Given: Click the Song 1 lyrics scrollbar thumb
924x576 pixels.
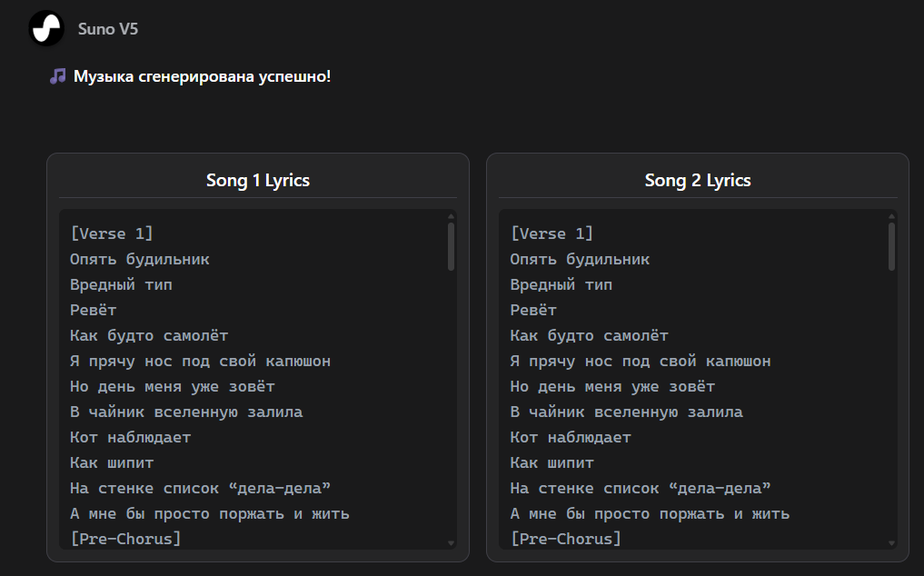Looking at the screenshot, I should point(452,246).
